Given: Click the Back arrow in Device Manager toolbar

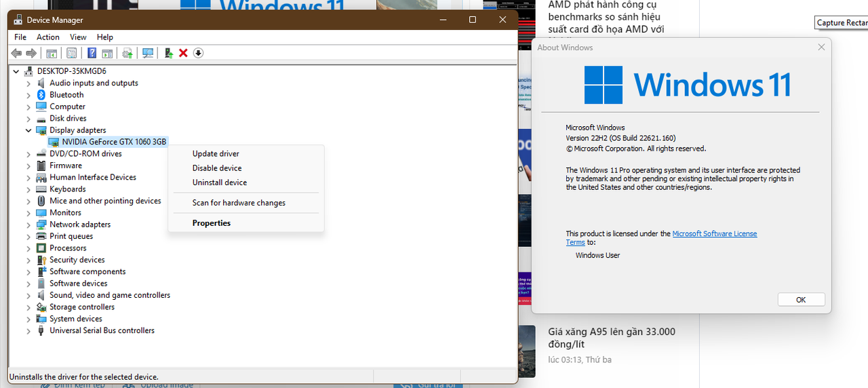Looking at the screenshot, I should point(16,53).
